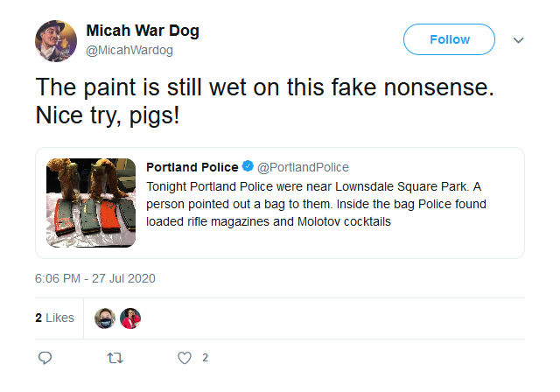Click Portland Police account name
The width and height of the screenshot is (560, 392).
click(x=192, y=167)
